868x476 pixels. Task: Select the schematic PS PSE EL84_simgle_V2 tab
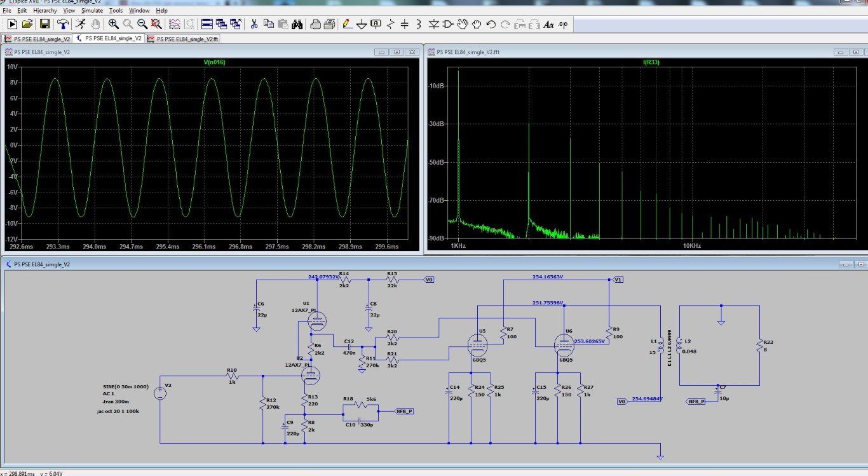[x=109, y=39]
